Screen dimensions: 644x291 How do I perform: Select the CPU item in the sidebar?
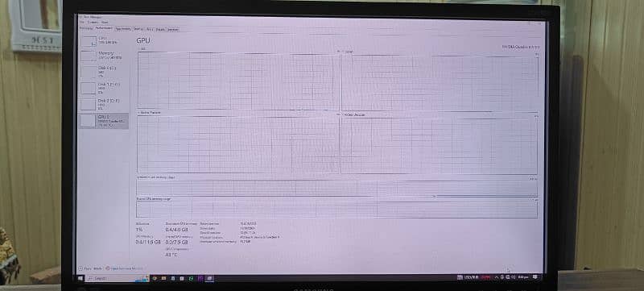point(104,40)
